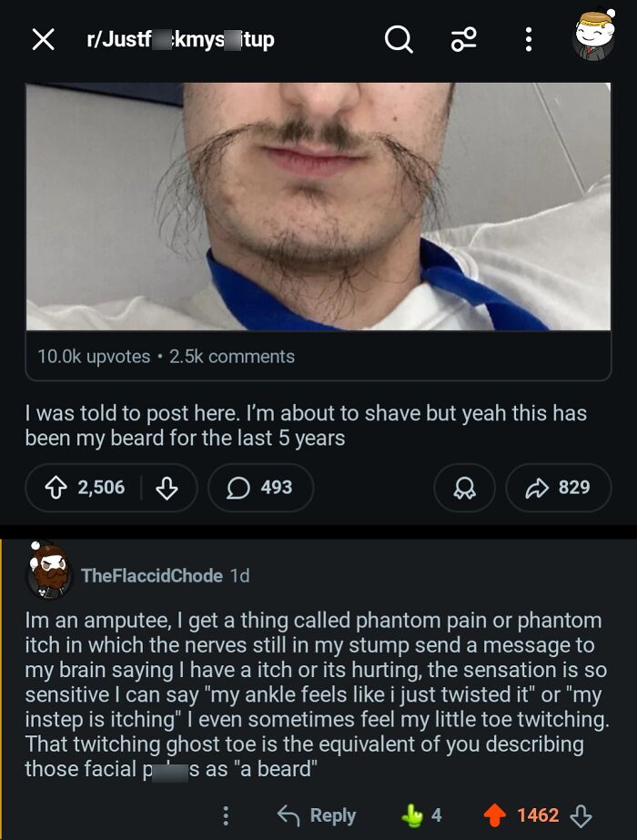Open the three-dot overflow menu in the header
The width and height of the screenshot is (637, 840).
point(528,40)
